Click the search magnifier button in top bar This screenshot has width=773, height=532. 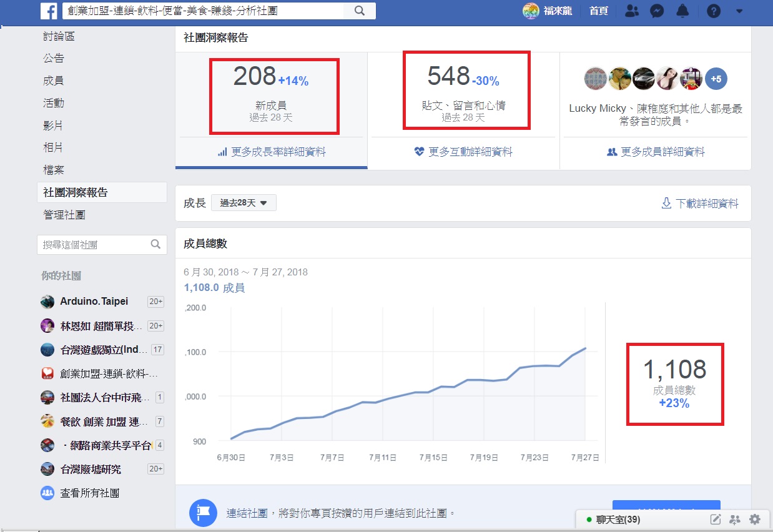(x=360, y=11)
